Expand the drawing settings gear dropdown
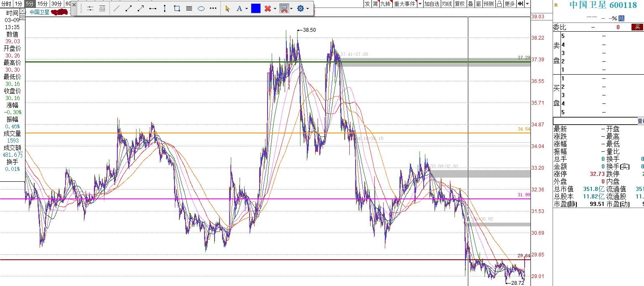Image resolution: width=644 pixels, height=286 pixels. (308, 9)
